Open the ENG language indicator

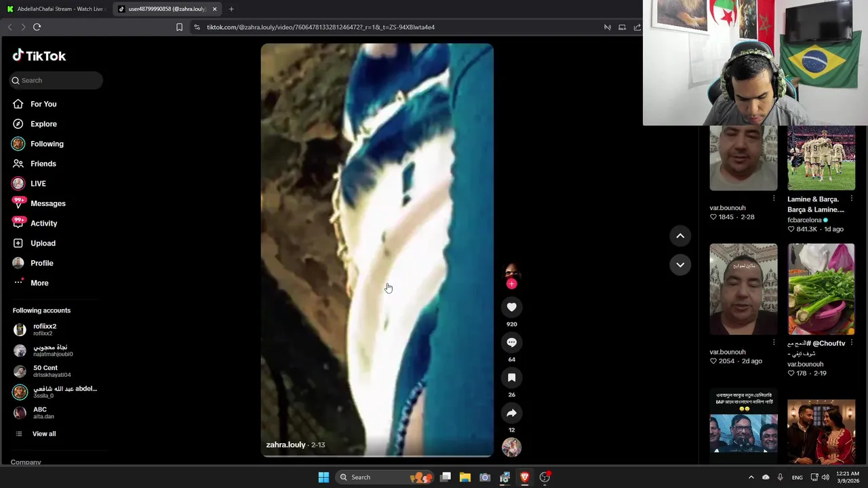click(x=797, y=477)
